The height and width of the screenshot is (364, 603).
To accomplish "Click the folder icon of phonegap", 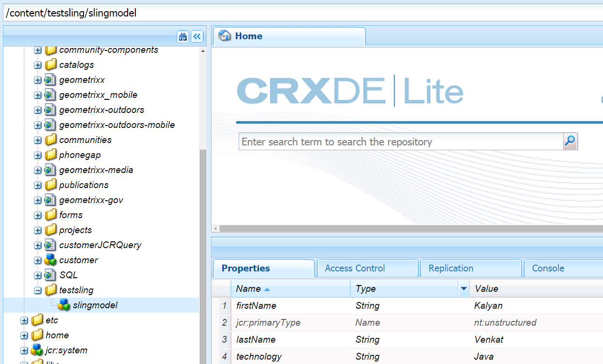I will (50, 155).
